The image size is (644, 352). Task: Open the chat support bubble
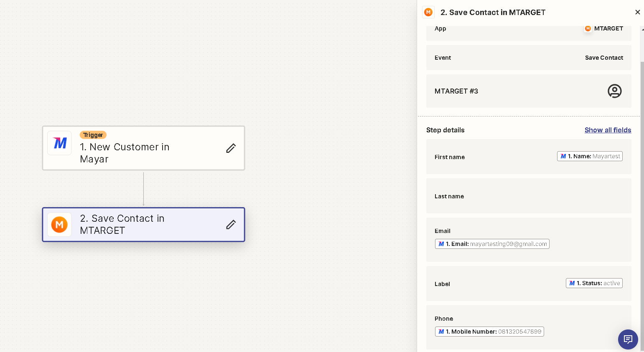628,339
